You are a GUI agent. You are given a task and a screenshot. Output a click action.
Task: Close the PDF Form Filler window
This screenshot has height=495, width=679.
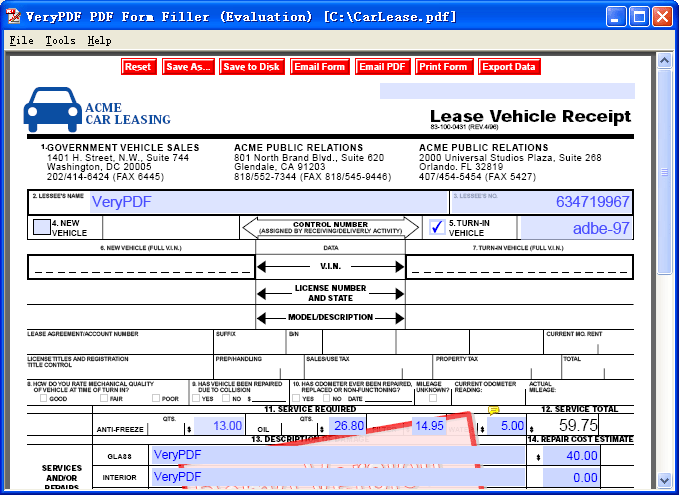click(x=662, y=17)
